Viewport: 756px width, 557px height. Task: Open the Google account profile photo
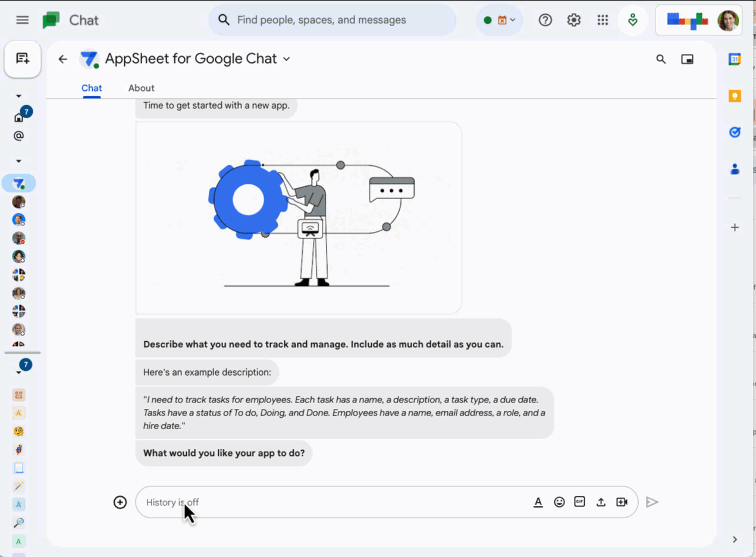pos(728,20)
